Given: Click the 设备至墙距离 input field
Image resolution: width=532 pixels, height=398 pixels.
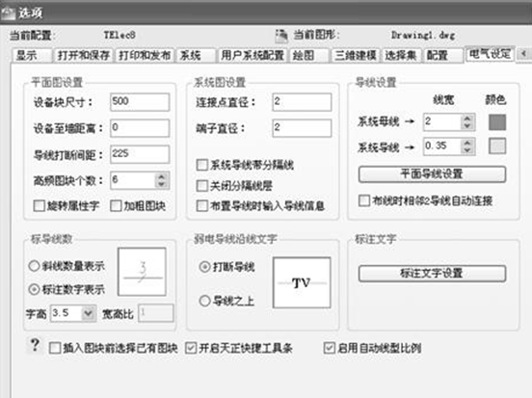Looking at the screenshot, I should pos(140,128).
